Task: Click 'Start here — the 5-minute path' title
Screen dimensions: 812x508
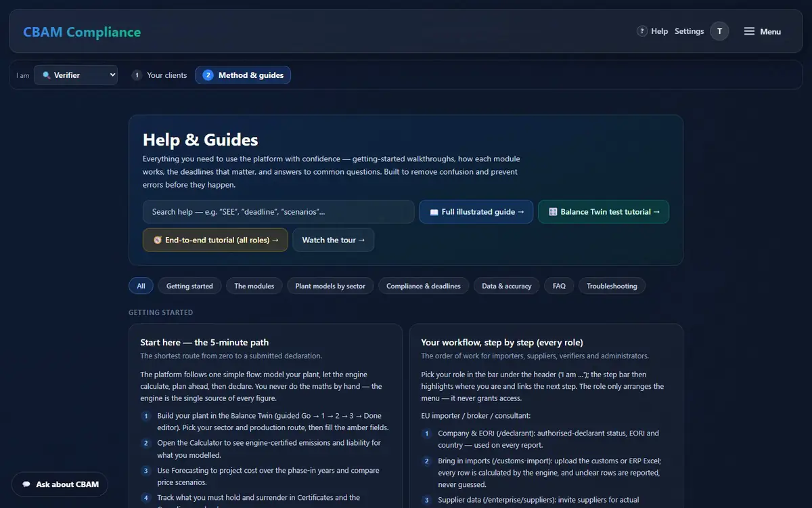Action: click(204, 342)
